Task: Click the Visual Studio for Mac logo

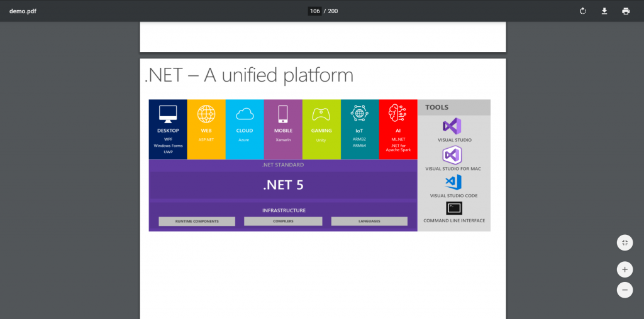Action: 452,155
